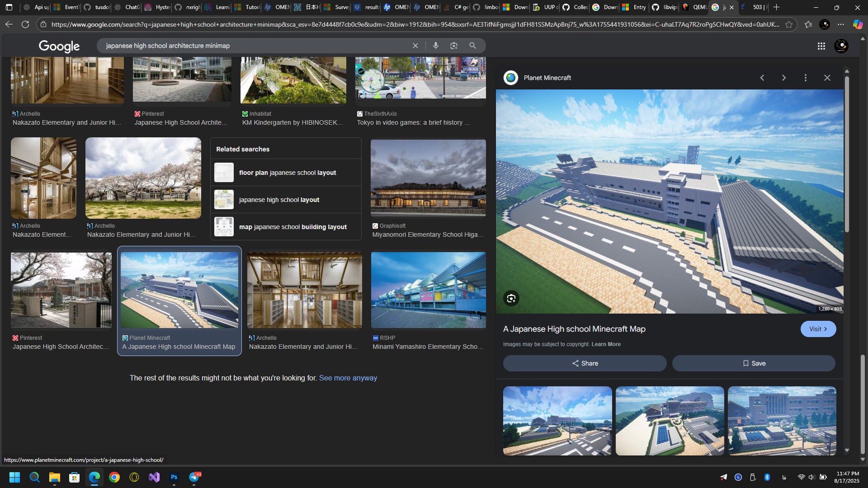Open Google apps grid menu
868x488 pixels.
tap(821, 46)
